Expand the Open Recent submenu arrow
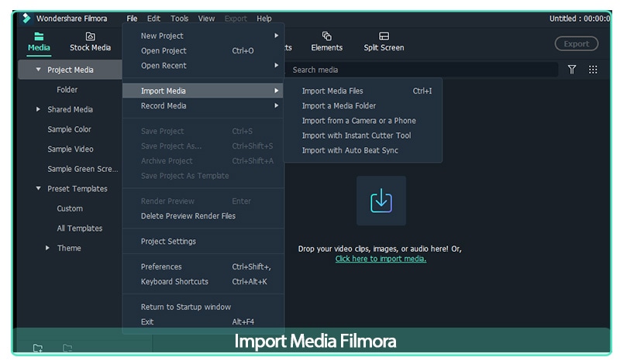This screenshot has height=364, width=620. 277,65
